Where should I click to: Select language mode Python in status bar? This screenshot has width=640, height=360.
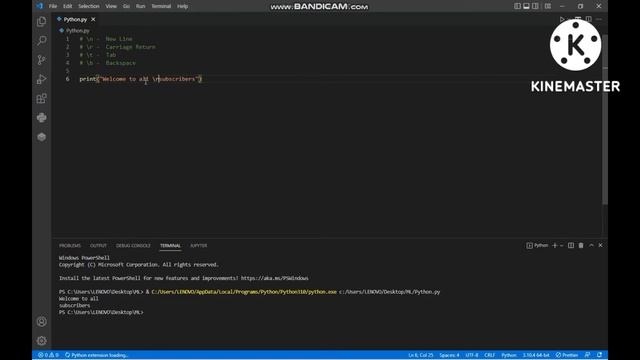[509, 355]
